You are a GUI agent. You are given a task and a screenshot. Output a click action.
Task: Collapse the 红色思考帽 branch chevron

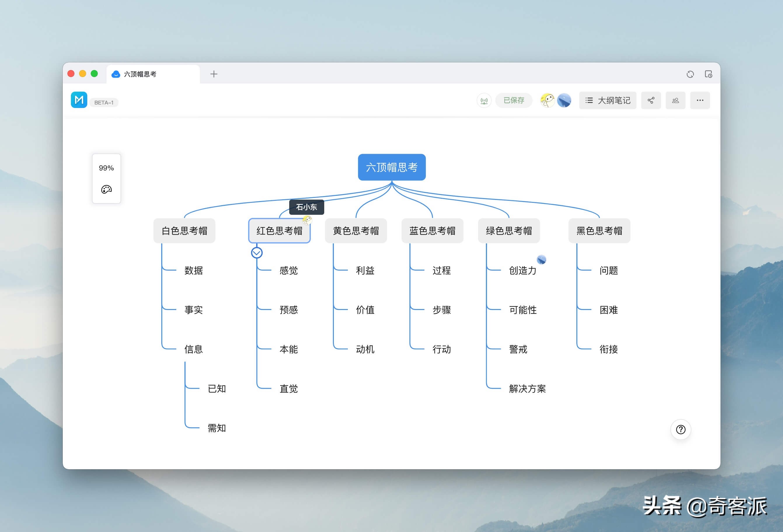click(257, 253)
